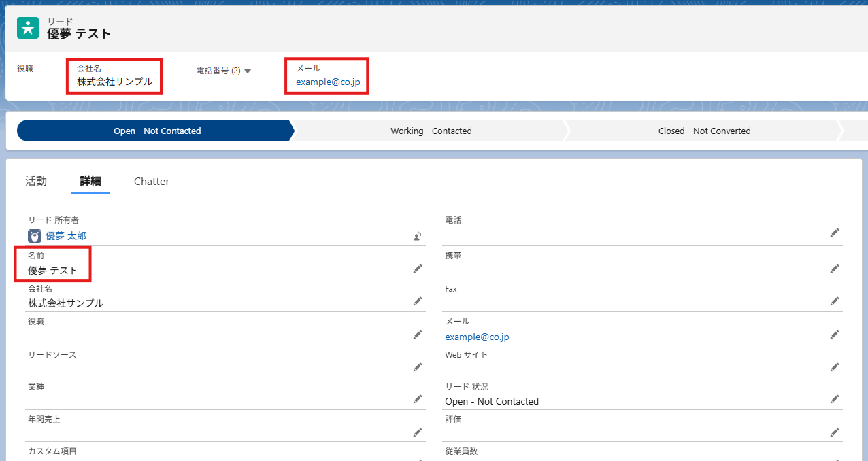Click the lead star icon in header
Screen dimensions: 868x461
28,28
